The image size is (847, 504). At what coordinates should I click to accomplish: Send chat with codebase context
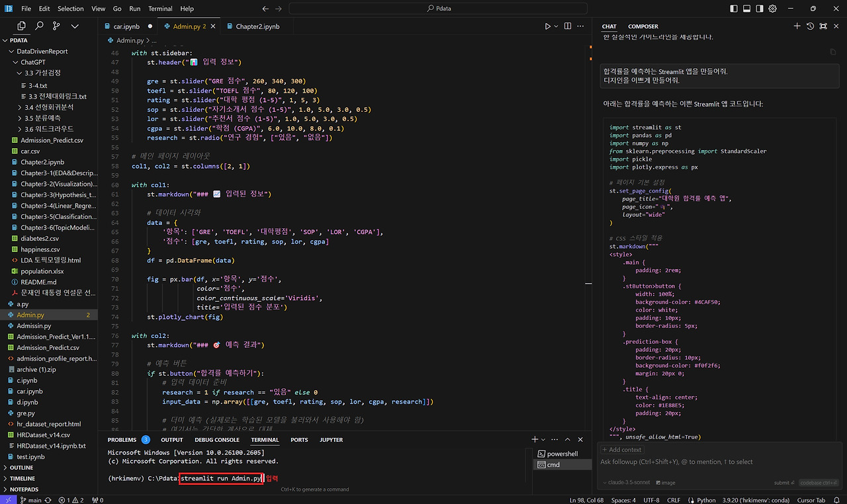[x=819, y=483]
